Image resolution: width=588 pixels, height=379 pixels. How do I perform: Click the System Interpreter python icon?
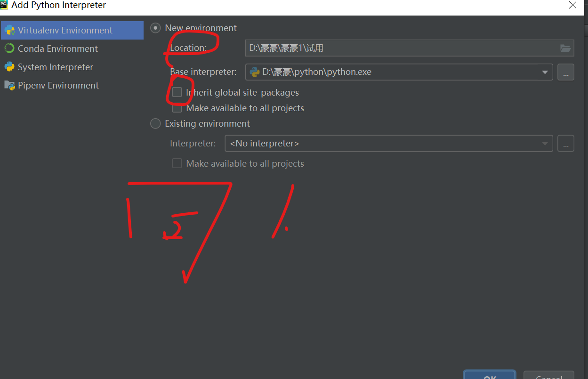(9, 67)
